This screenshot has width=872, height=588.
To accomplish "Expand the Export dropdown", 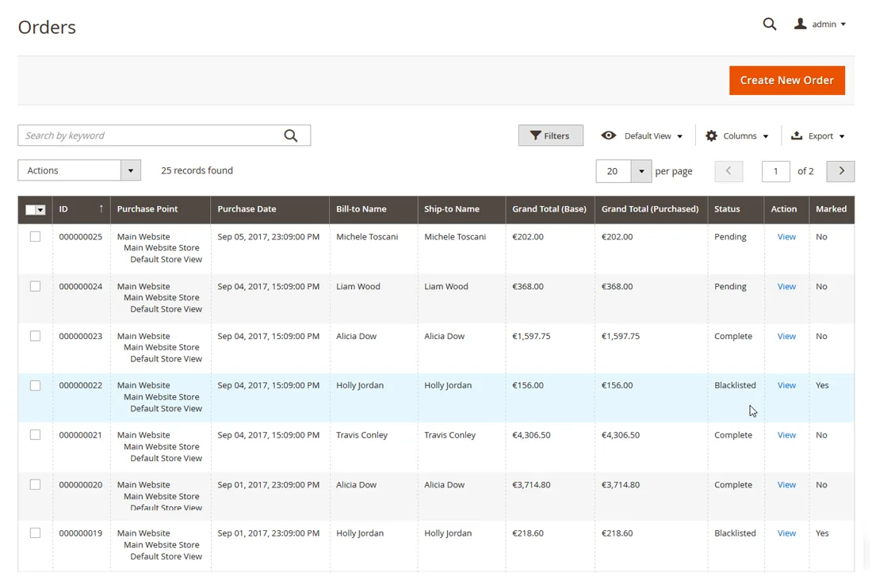I will pos(842,136).
